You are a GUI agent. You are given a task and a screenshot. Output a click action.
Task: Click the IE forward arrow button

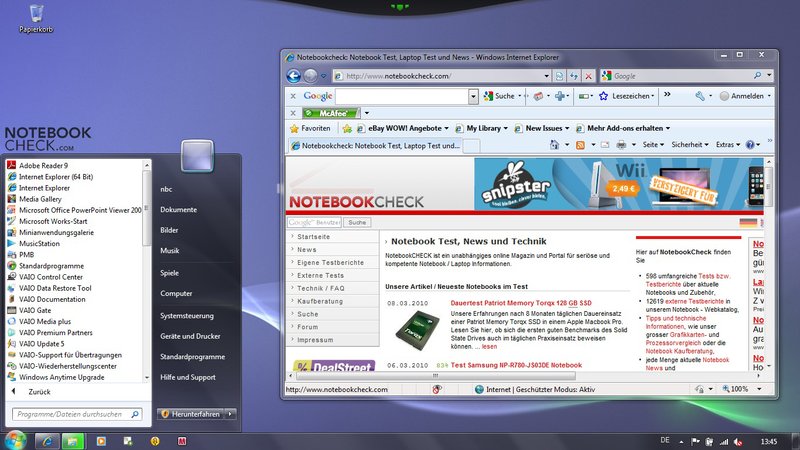pos(310,76)
